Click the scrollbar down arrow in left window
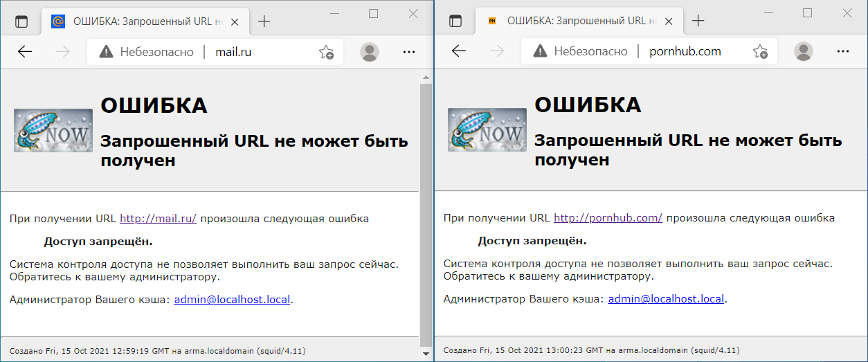 pyautogui.click(x=426, y=355)
